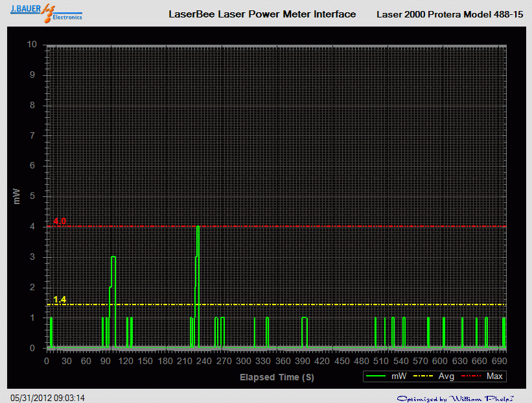Image resolution: width=532 pixels, height=403 pixels.
Task: Click the 05/31/2012 09:03:14 timestamp
Action: (49, 397)
